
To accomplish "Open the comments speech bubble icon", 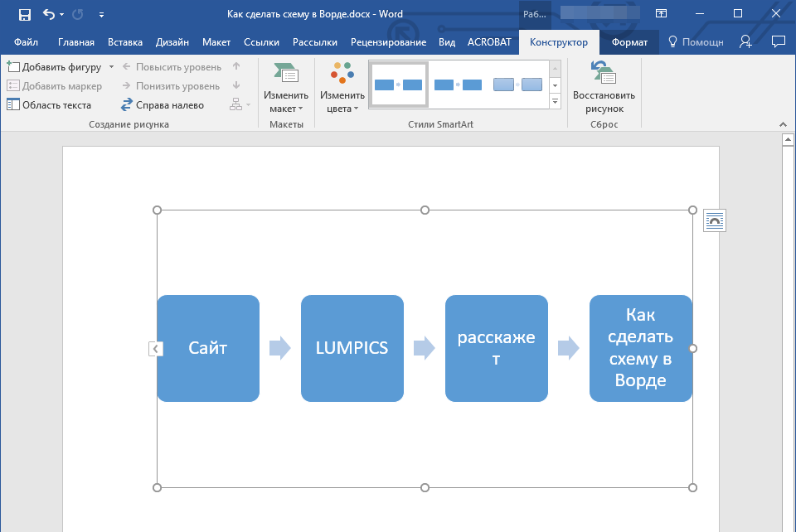I will (x=778, y=41).
